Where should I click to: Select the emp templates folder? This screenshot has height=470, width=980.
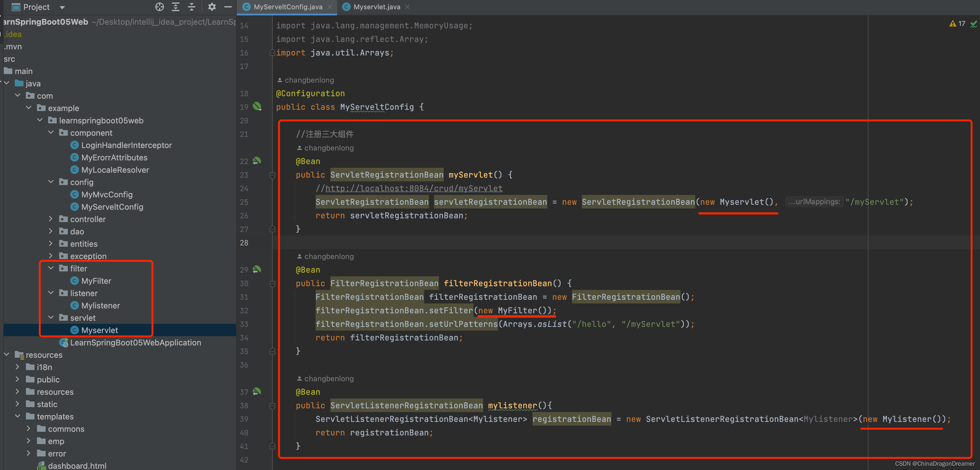56,441
